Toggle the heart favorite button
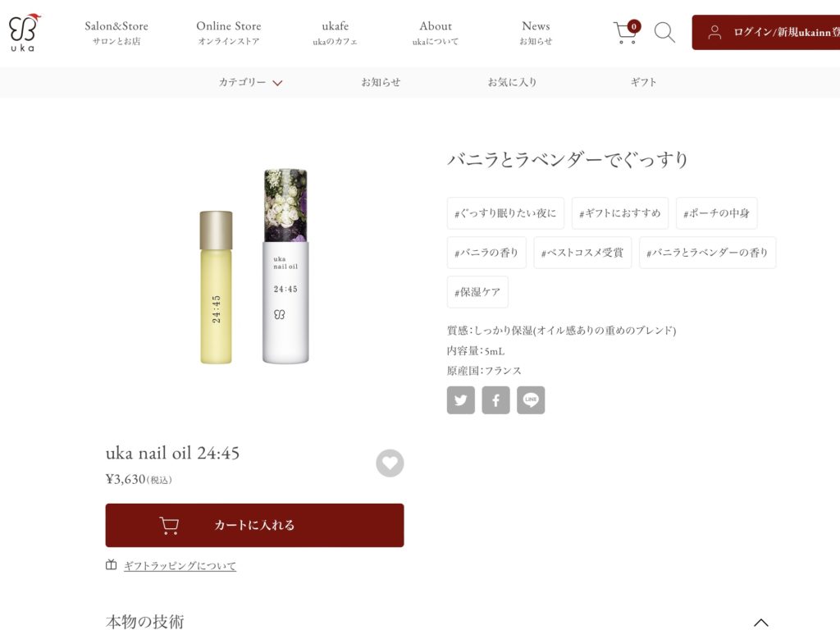Viewport: 840px width, 630px height. 390,463
